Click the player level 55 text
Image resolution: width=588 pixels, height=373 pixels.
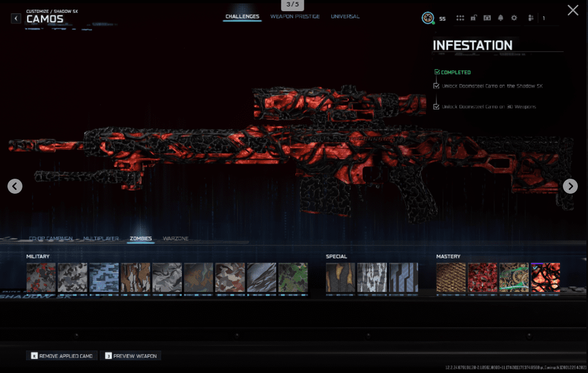coord(442,19)
